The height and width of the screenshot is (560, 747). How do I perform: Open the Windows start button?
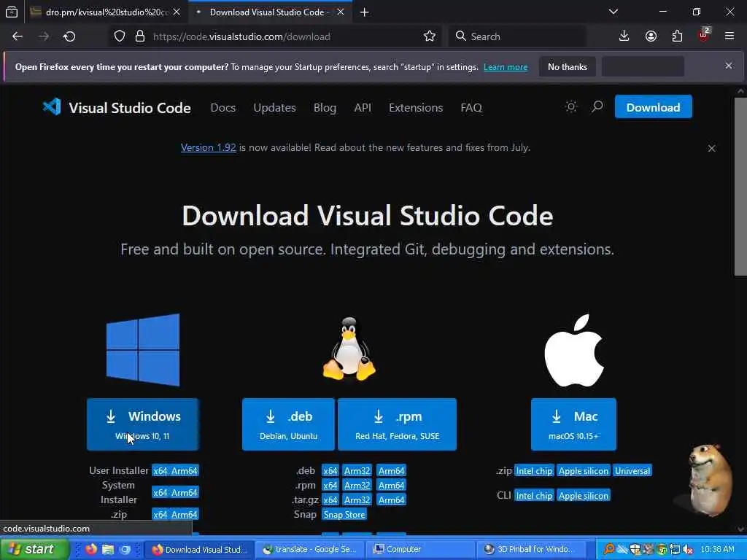[x=35, y=549]
